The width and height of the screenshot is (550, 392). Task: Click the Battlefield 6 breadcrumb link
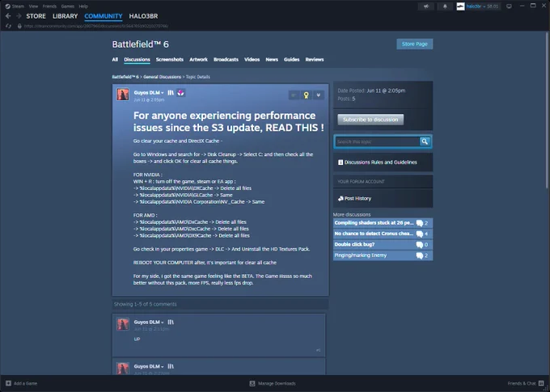pyautogui.click(x=125, y=77)
